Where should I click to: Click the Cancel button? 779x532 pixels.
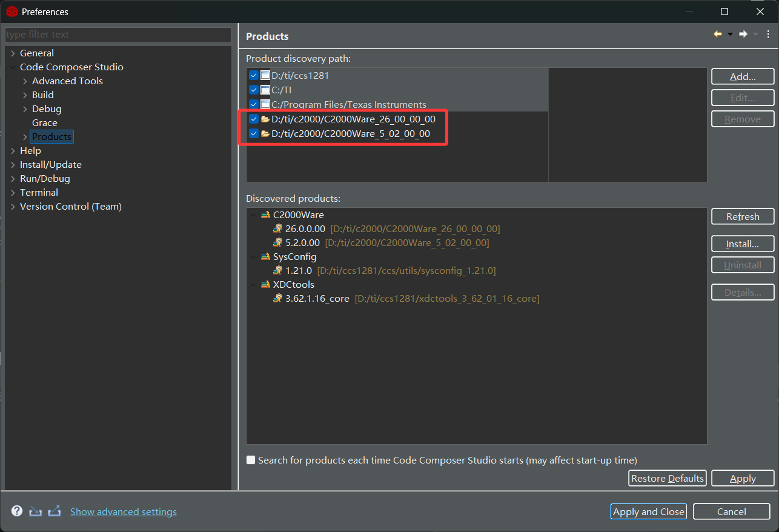[732, 511]
